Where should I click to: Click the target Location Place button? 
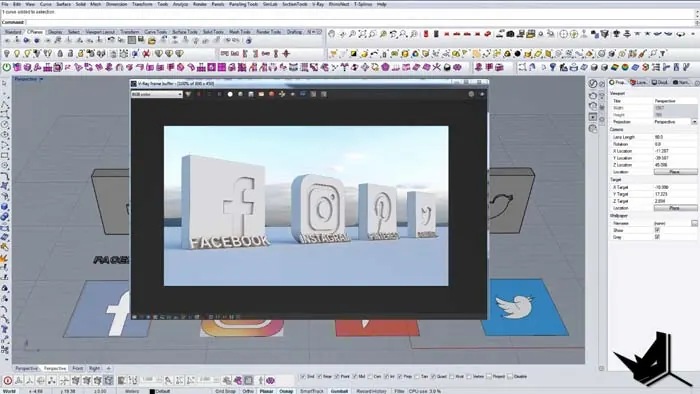(x=675, y=208)
